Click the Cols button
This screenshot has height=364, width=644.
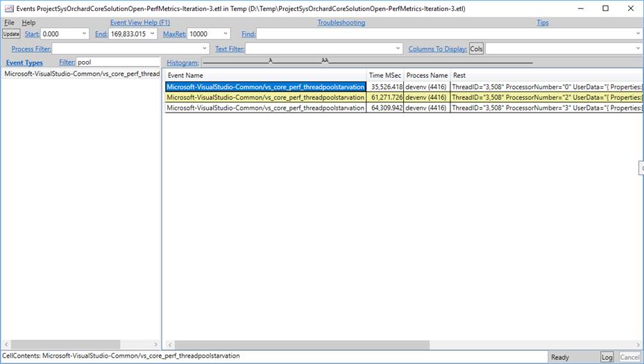click(476, 49)
